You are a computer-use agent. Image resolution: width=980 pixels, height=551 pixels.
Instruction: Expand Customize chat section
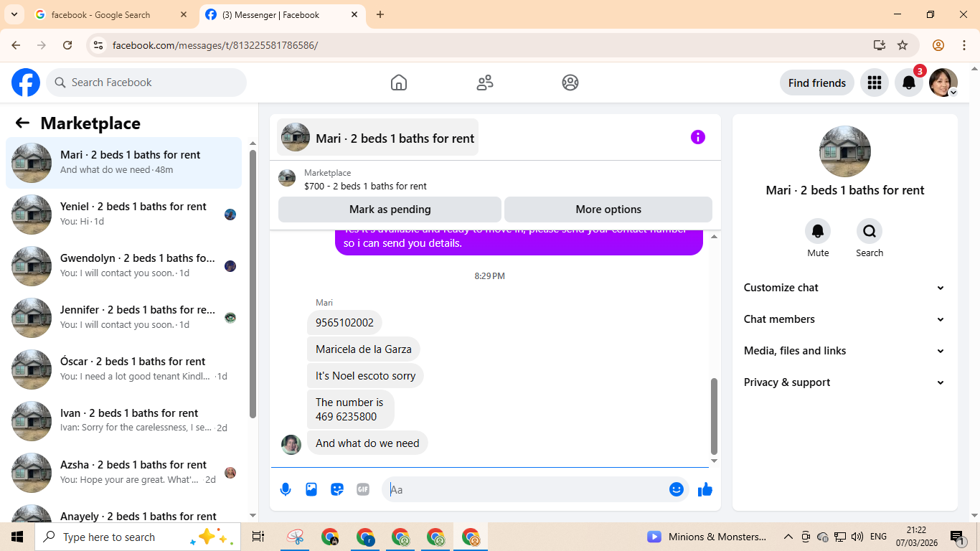pos(844,288)
